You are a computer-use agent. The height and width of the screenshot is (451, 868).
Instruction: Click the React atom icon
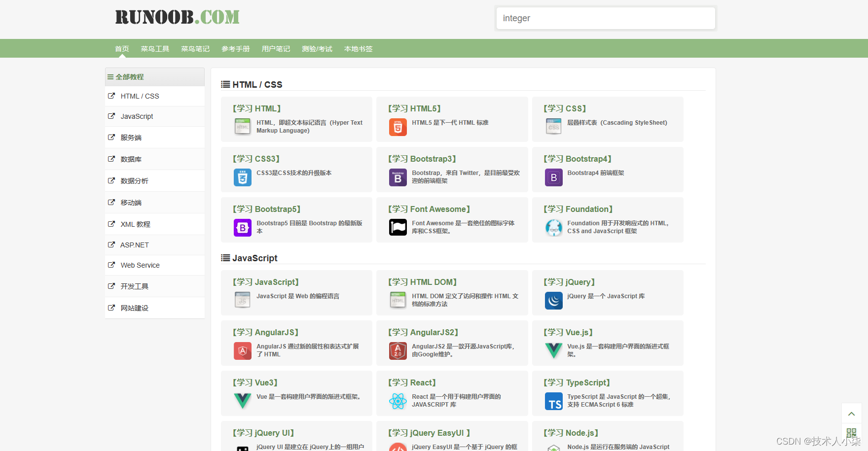398,401
